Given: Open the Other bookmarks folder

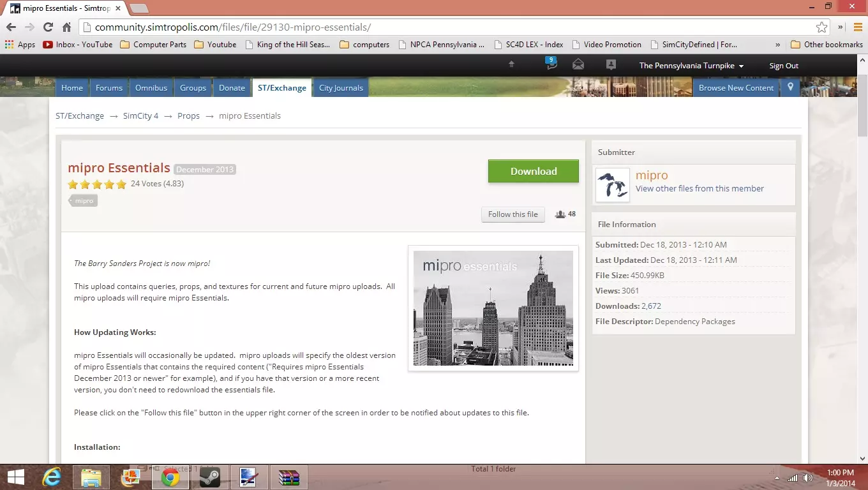Looking at the screenshot, I should click(827, 45).
